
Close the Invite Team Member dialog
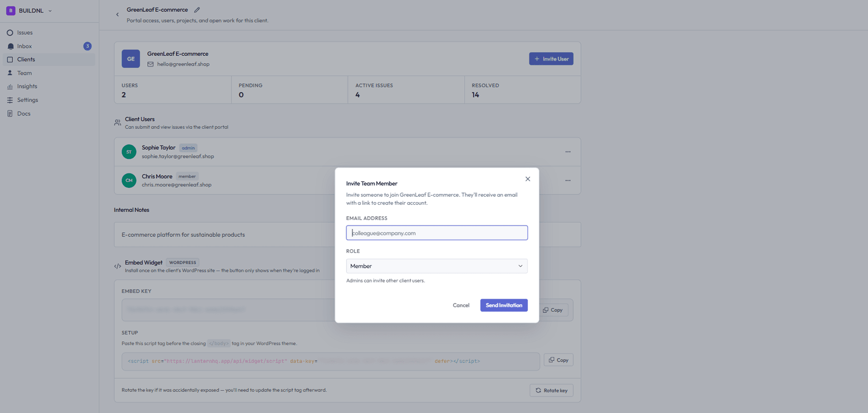click(527, 179)
